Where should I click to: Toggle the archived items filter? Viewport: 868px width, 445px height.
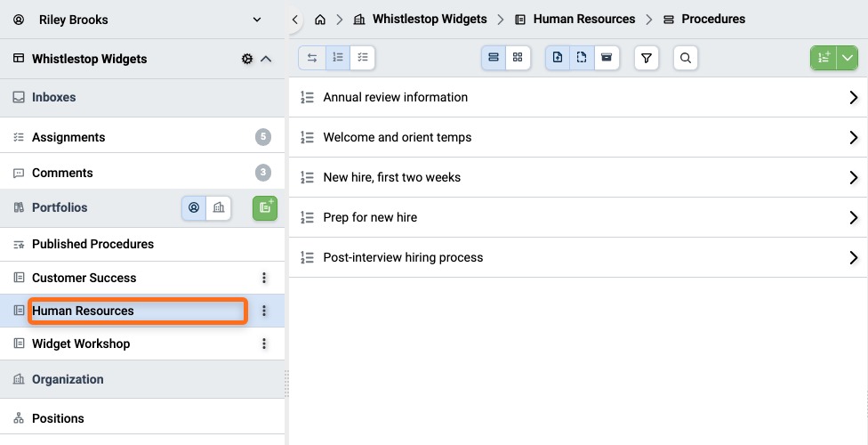pyautogui.click(x=607, y=58)
